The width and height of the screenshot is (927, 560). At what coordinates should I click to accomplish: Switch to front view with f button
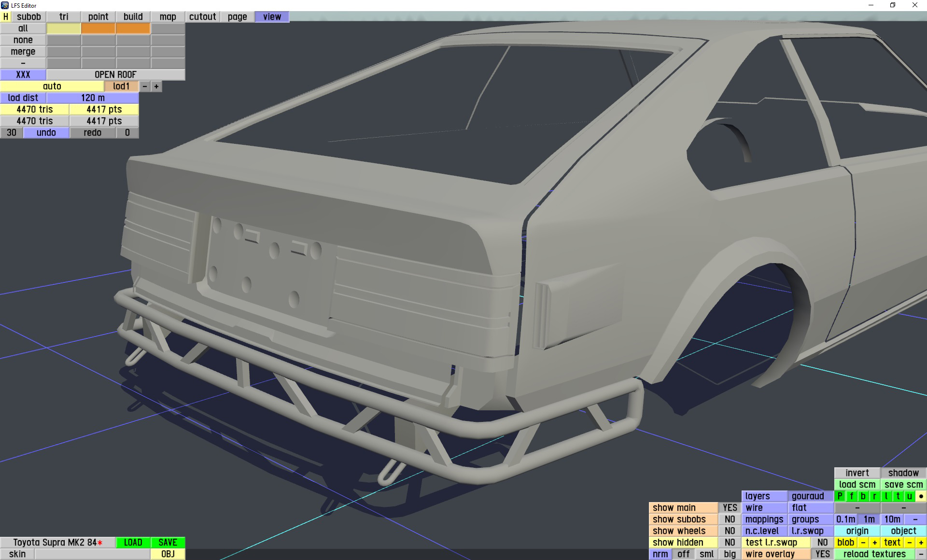pyautogui.click(x=851, y=496)
